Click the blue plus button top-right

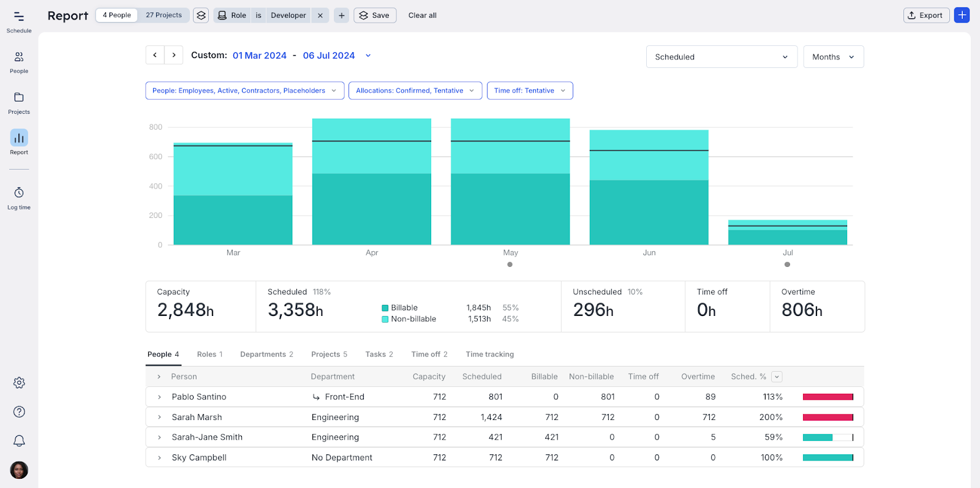[962, 15]
